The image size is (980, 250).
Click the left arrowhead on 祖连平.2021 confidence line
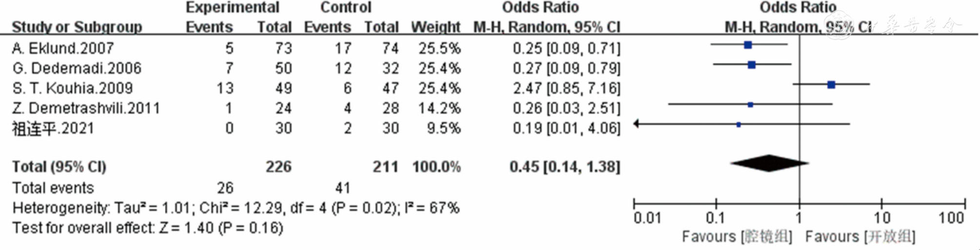coord(636,124)
